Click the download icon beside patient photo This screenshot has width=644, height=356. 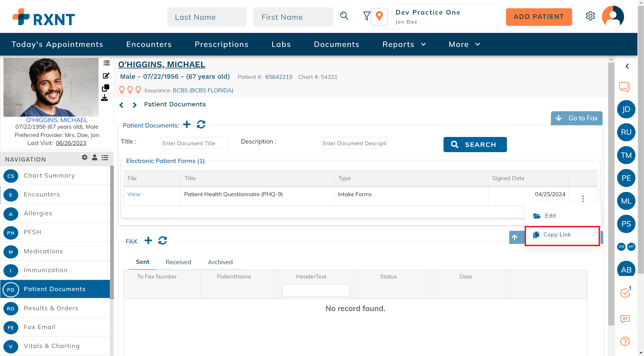(x=105, y=98)
